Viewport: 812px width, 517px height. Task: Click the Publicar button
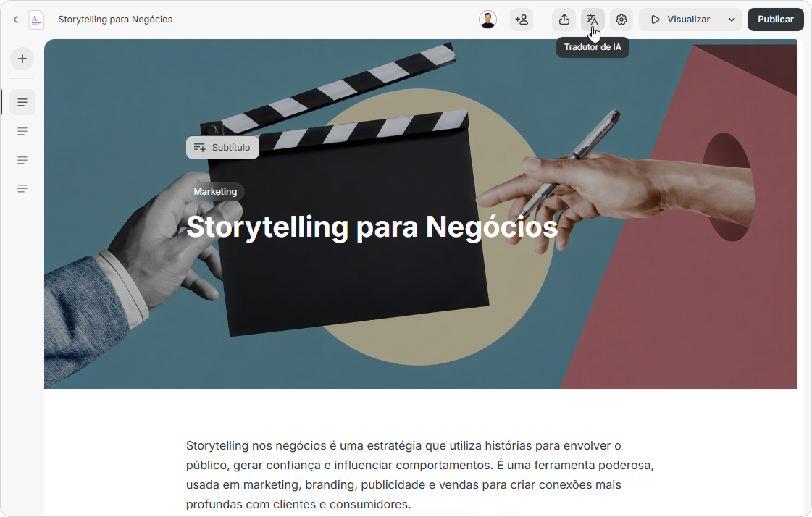point(775,20)
